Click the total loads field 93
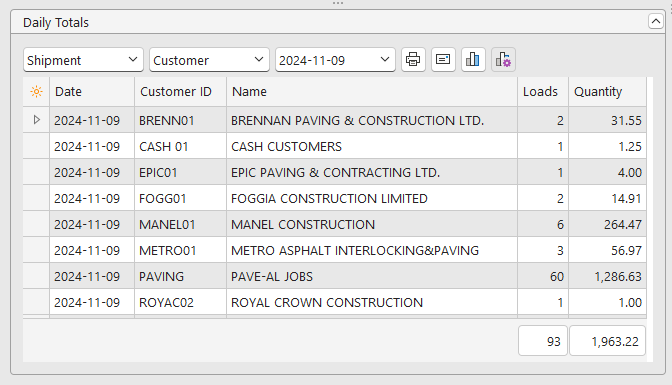This screenshot has width=672, height=385. point(543,341)
